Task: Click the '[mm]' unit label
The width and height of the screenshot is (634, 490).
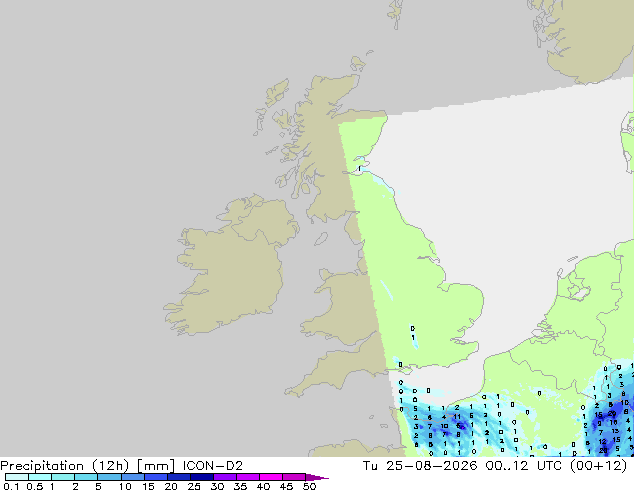Action: (156, 466)
